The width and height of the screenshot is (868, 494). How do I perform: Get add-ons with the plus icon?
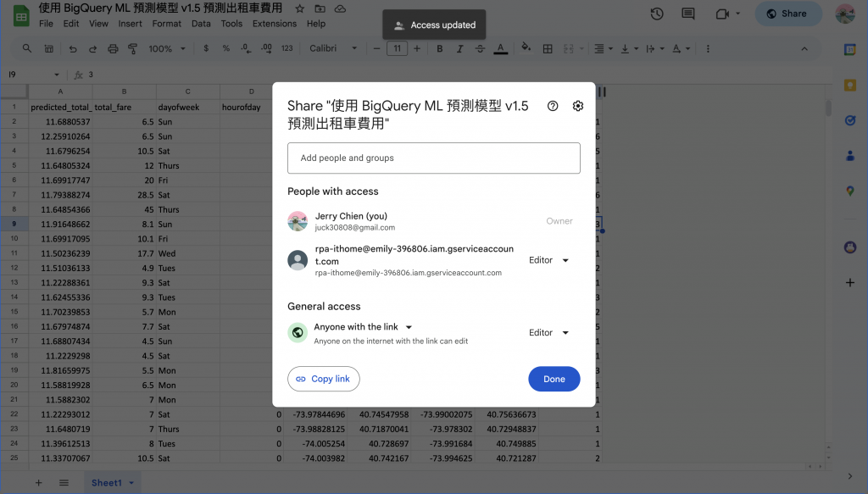pyautogui.click(x=850, y=283)
